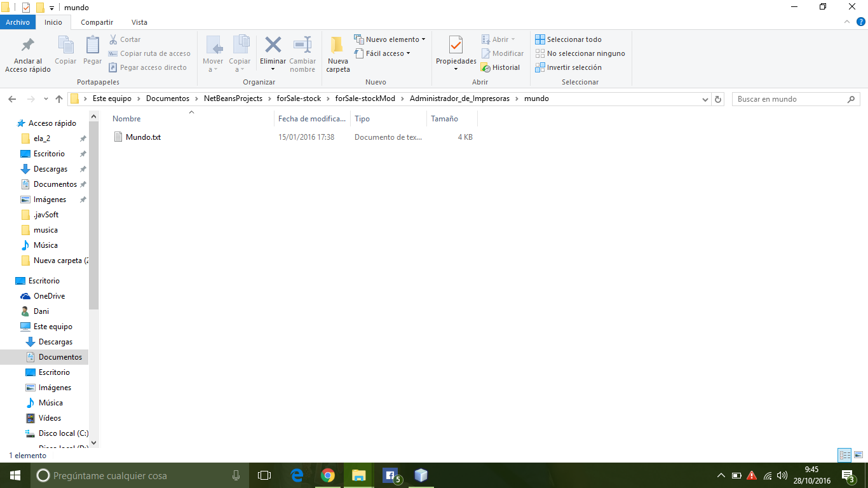This screenshot has height=488, width=868.
Task: Click the Abrir ribbon button
Action: (499, 39)
